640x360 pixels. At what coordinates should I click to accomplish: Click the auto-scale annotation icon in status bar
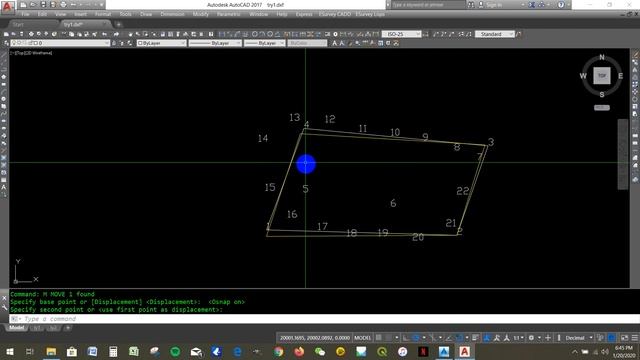click(496, 338)
